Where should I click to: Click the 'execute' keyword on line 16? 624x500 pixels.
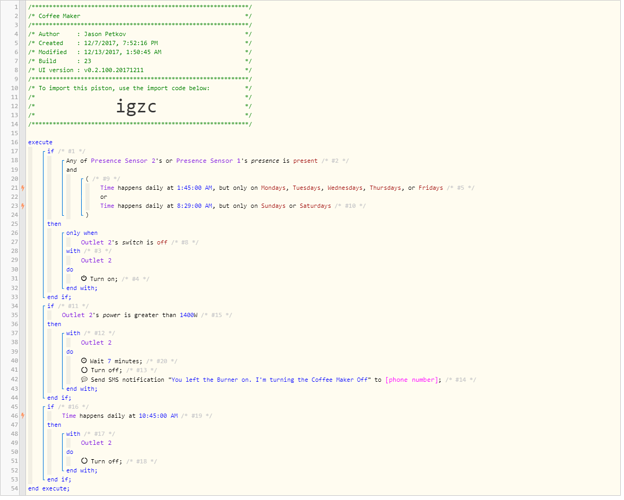tap(40, 143)
